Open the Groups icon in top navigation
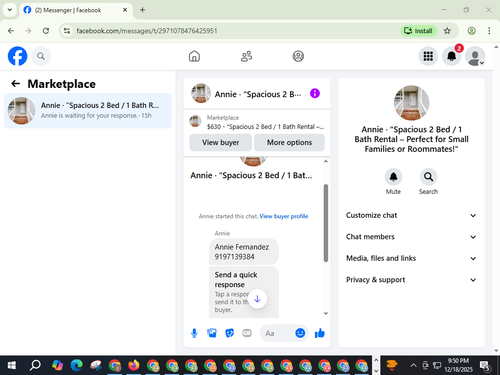Image resolution: width=500 pixels, height=375 pixels. 298,56
